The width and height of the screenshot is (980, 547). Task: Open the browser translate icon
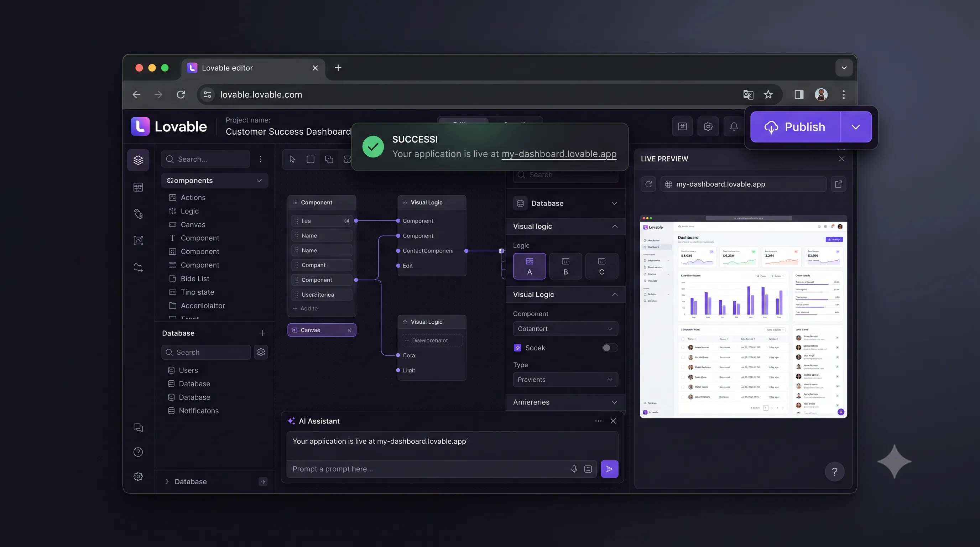pos(748,95)
